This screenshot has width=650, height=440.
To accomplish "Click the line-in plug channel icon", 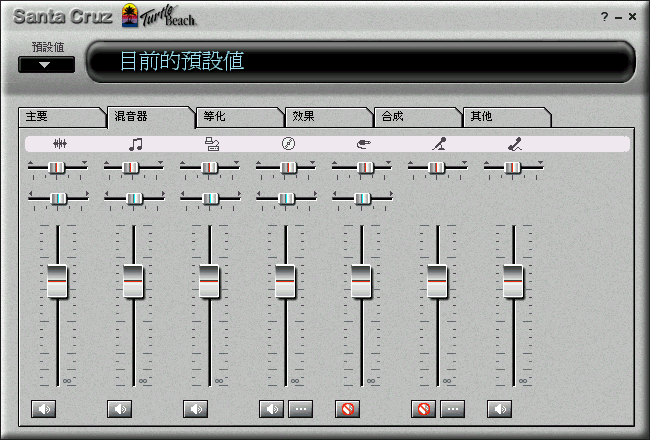I will click(364, 144).
